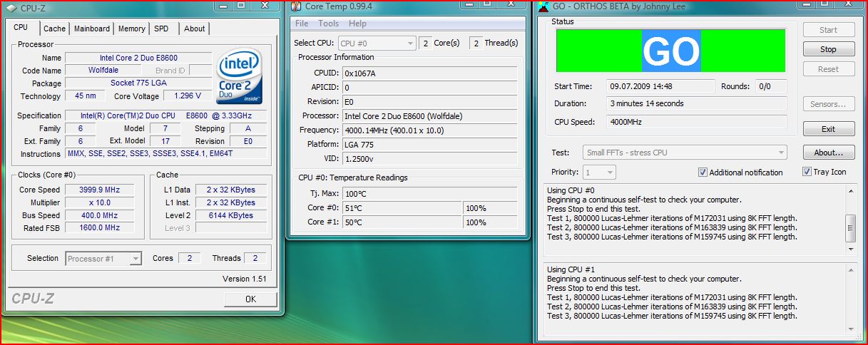Click the Instructions field listing MMX, SSE

click(165, 153)
